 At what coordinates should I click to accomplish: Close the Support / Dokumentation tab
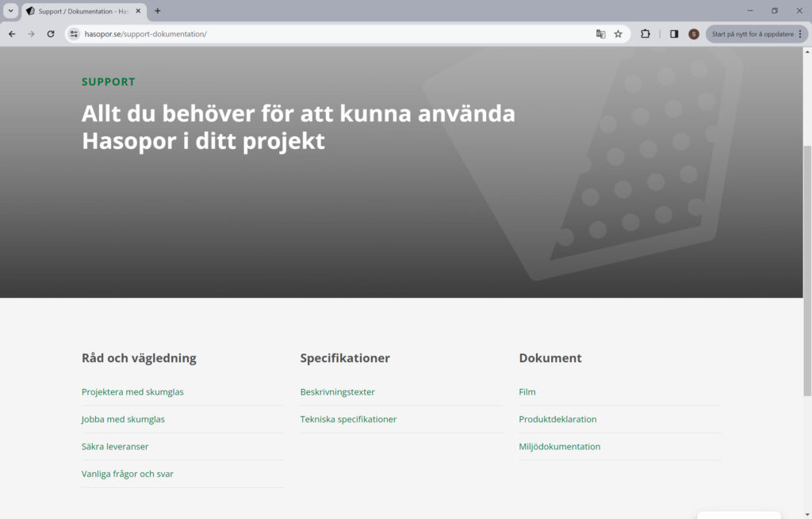[x=138, y=11]
